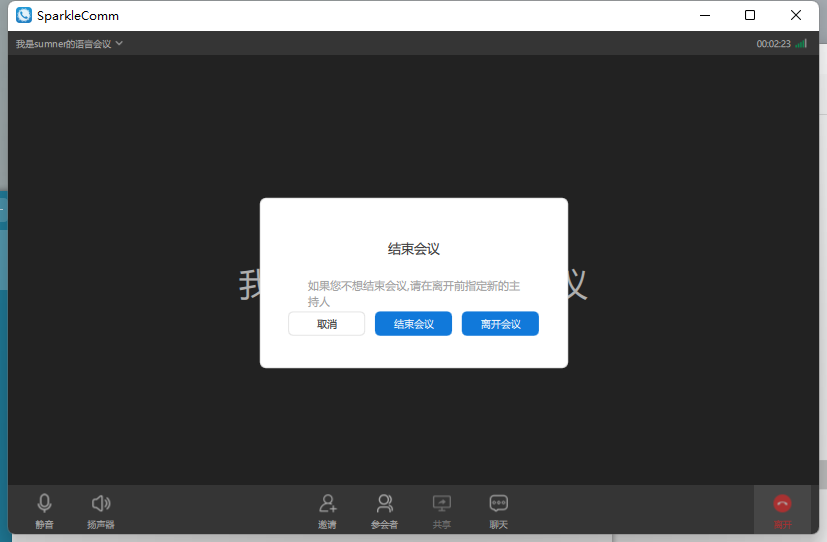Maximize the SparkleComm window
Viewport: 827px width, 542px height.
coord(750,15)
